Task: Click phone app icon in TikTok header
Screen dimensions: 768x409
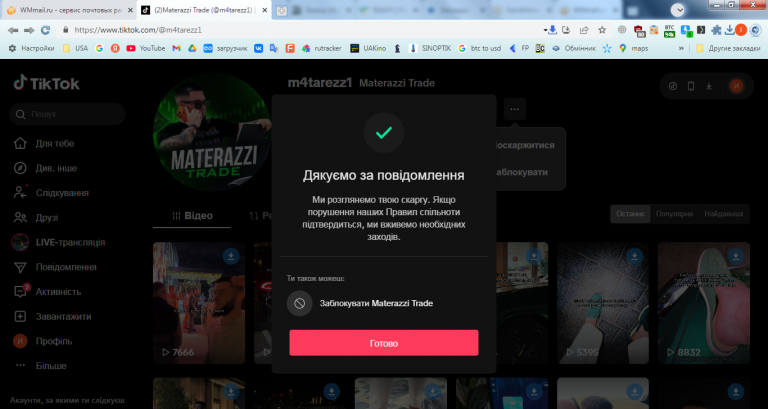Action: [x=691, y=86]
